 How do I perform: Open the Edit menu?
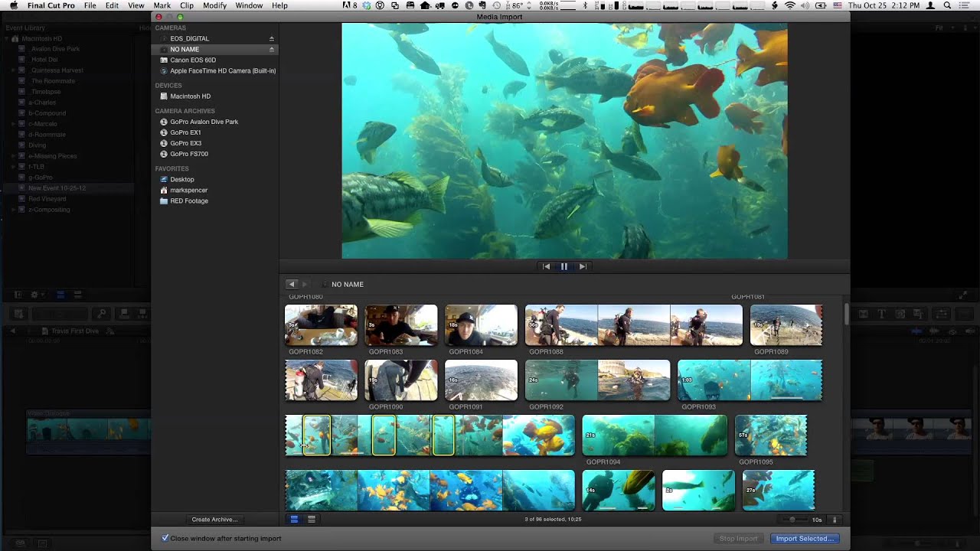[x=113, y=5]
